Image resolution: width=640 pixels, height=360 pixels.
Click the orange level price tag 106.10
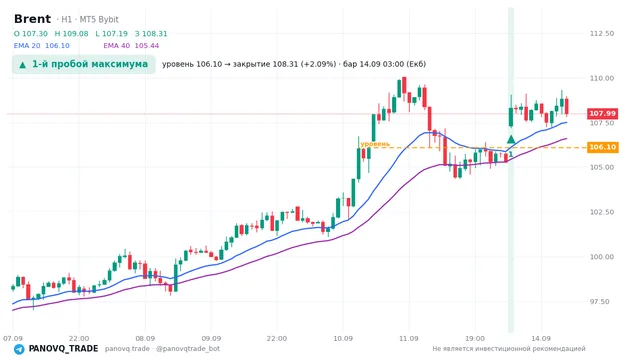602,147
